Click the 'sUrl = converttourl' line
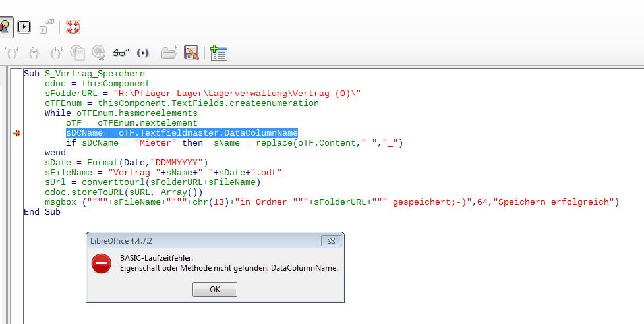Viewport: 644px width, 324px height. (x=153, y=182)
